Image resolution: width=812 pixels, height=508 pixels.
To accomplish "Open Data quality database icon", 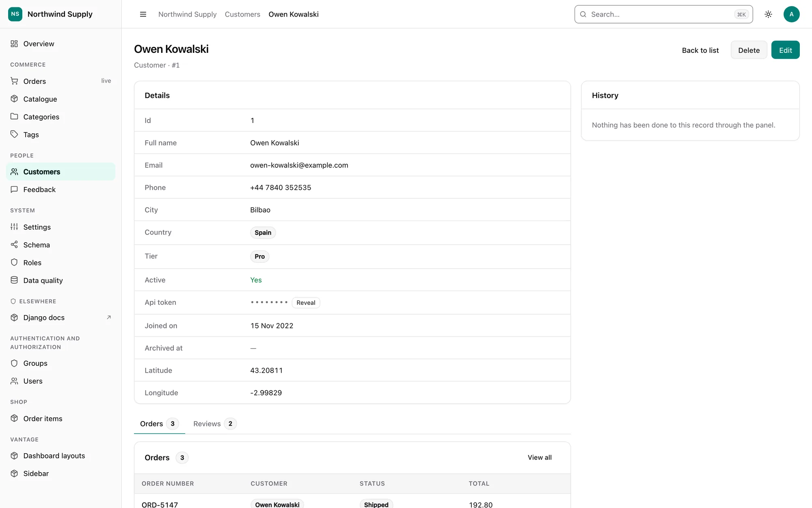I will click(14, 280).
